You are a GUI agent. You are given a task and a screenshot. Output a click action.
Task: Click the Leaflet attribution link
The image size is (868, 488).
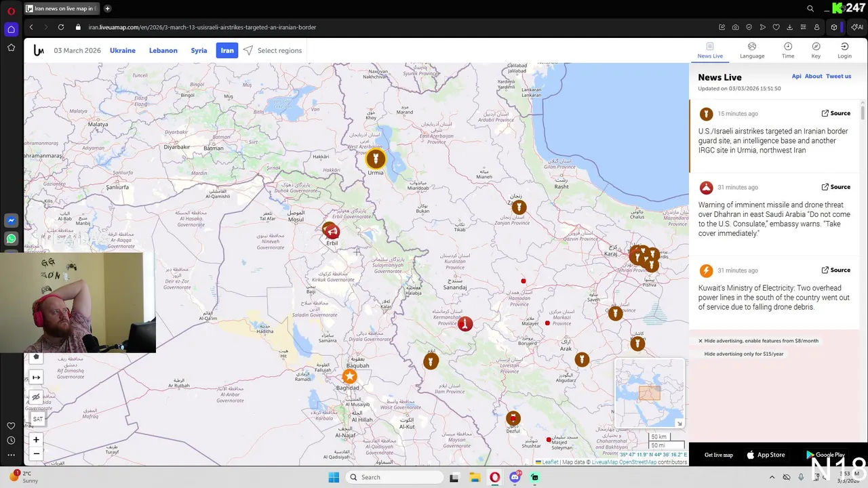coord(549,462)
